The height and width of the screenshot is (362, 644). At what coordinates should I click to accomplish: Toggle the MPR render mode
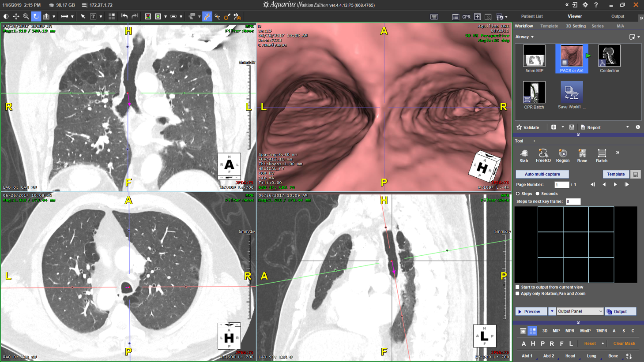coord(570,331)
